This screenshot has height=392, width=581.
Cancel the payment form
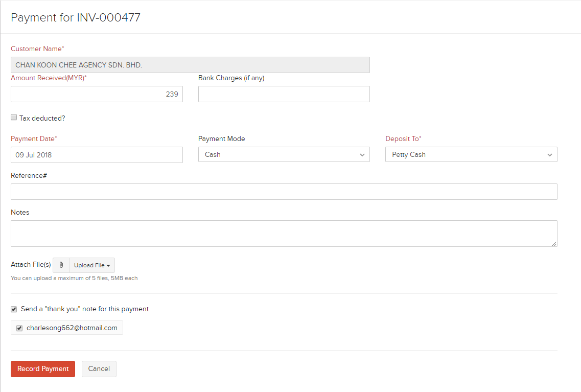coord(99,369)
